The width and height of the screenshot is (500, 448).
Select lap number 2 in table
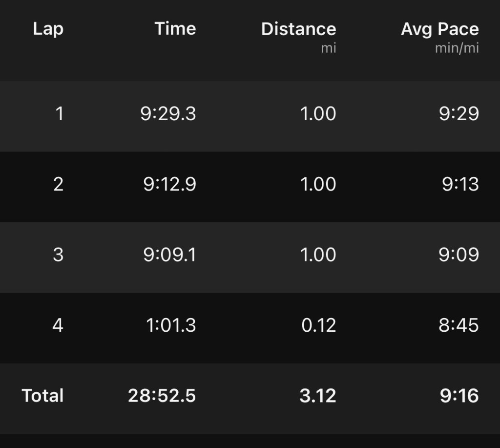coord(58,184)
